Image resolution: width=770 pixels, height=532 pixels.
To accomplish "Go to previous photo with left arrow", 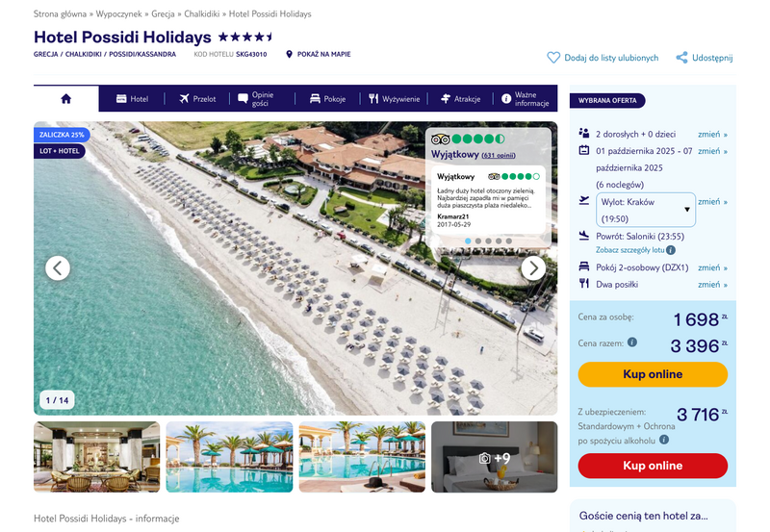I will click(x=58, y=268).
